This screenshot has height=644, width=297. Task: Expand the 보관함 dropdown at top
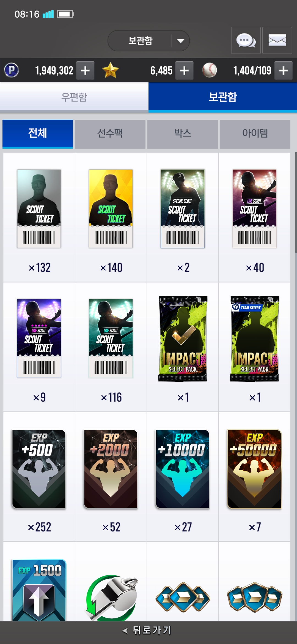tap(148, 41)
